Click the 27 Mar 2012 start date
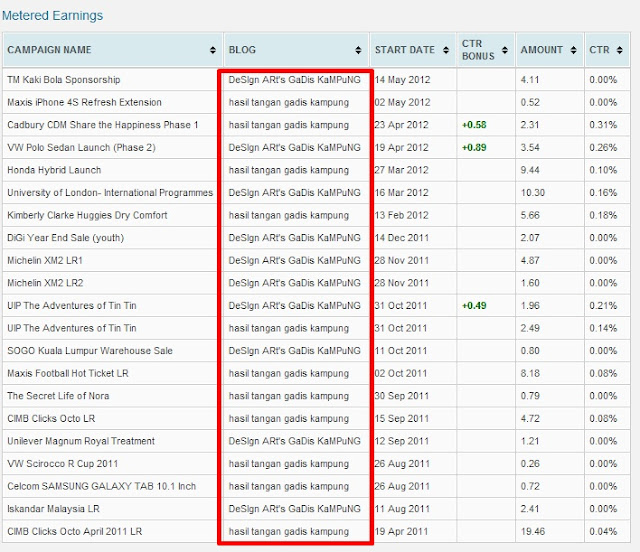 click(x=401, y=170)
